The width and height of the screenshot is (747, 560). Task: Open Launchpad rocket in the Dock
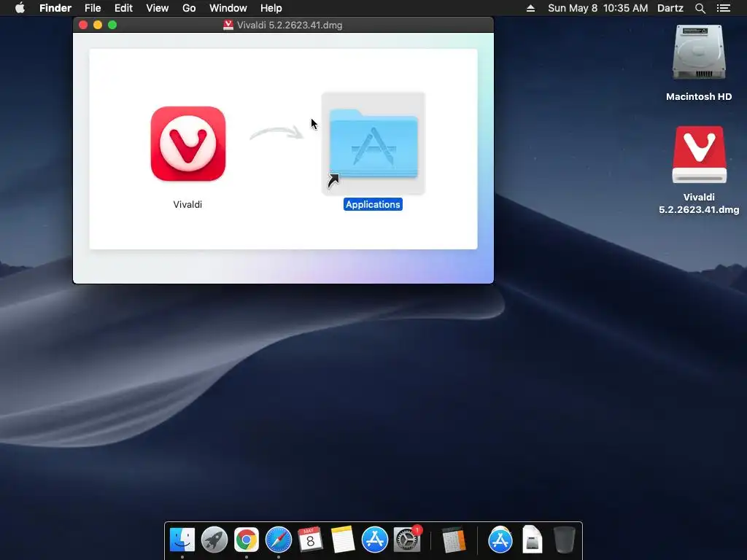[214, 540]
